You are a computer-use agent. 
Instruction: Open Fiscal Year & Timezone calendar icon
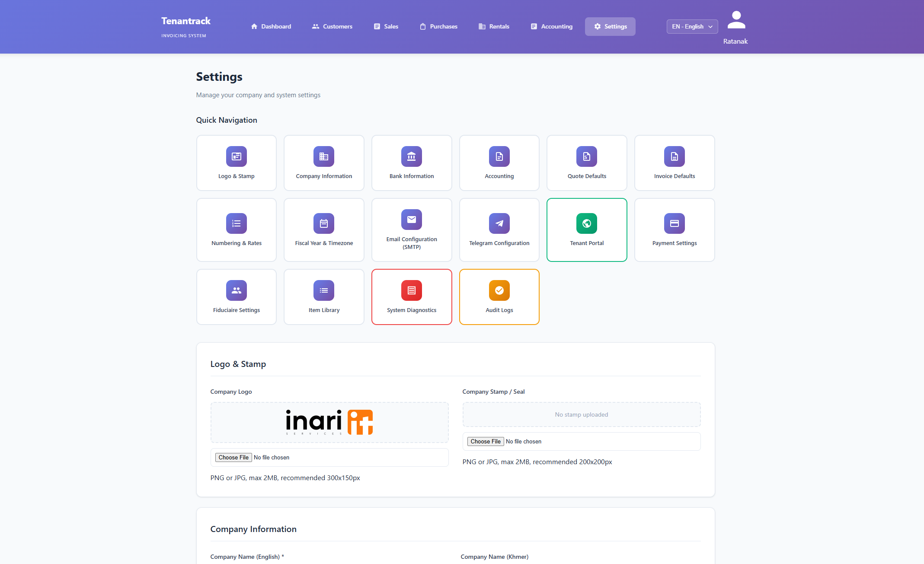pyautogui.click(x=323, y=223)
